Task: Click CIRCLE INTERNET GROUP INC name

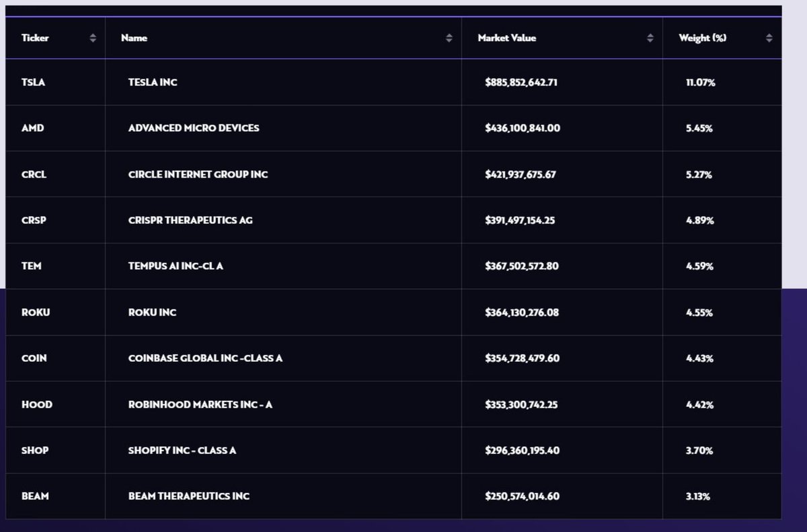Action: pos(198,174)
